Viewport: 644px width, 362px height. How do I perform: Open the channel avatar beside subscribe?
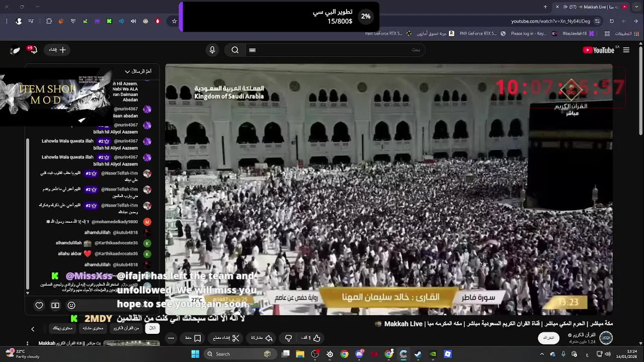click(606, 338)
